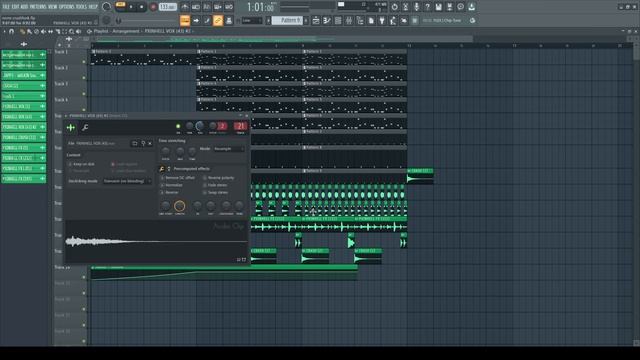The image size is (640, 360).
Task: Click the microphone recording icon
Action: click(x=416, y=7)
